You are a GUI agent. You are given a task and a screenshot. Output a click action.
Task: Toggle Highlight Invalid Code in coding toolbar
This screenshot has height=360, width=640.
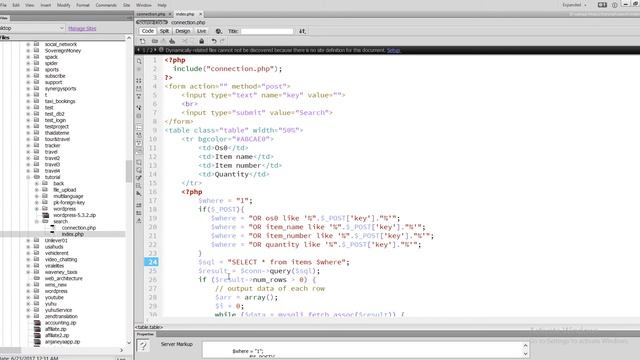click(x=139, y=135)
